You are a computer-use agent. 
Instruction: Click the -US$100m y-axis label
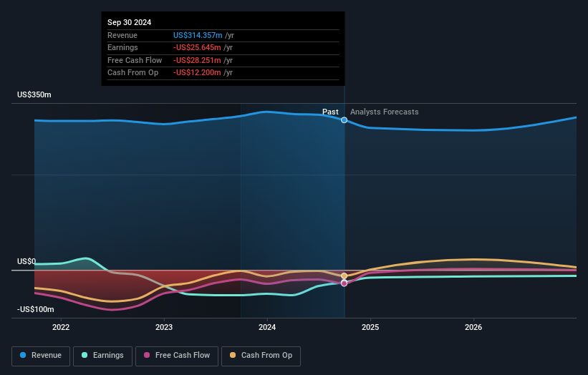click(x=35, y=309)
